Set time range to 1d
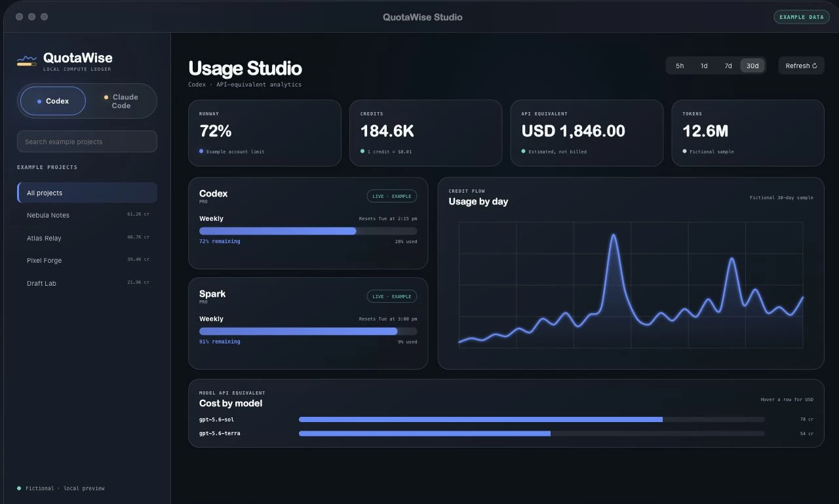Screen dimensions: 839x504 click(704, 66)
